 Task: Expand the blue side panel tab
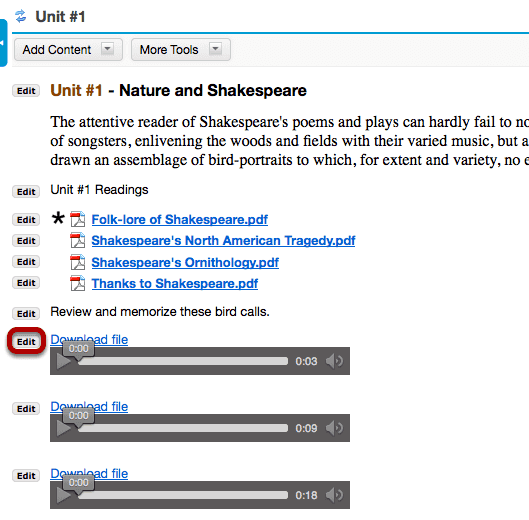tap(3, 43)
